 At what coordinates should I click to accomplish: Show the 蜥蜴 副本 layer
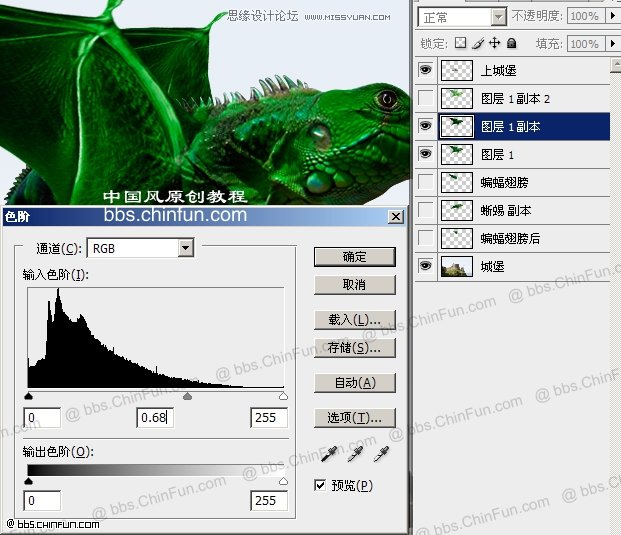click(425, 210)
